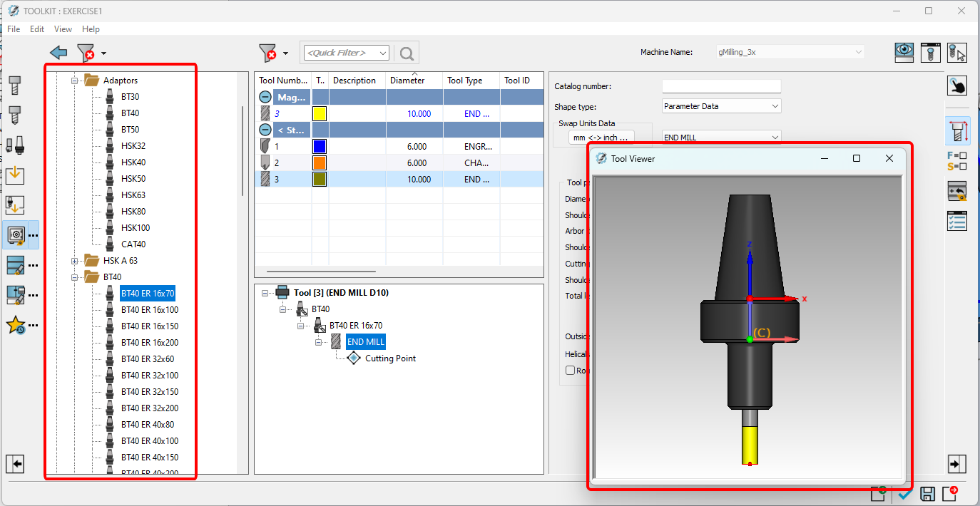The width and height of the screenshot is (980, 506).
Task: Click the blue back arrow icon
Action: pyautogui.click(x=58, y=53)
